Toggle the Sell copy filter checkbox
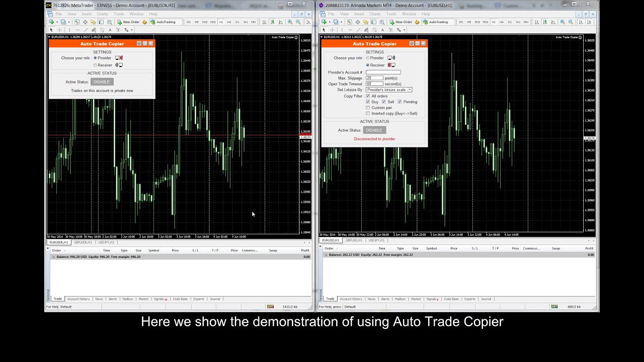This screenshot has height=362, width=644. [384, 102]
